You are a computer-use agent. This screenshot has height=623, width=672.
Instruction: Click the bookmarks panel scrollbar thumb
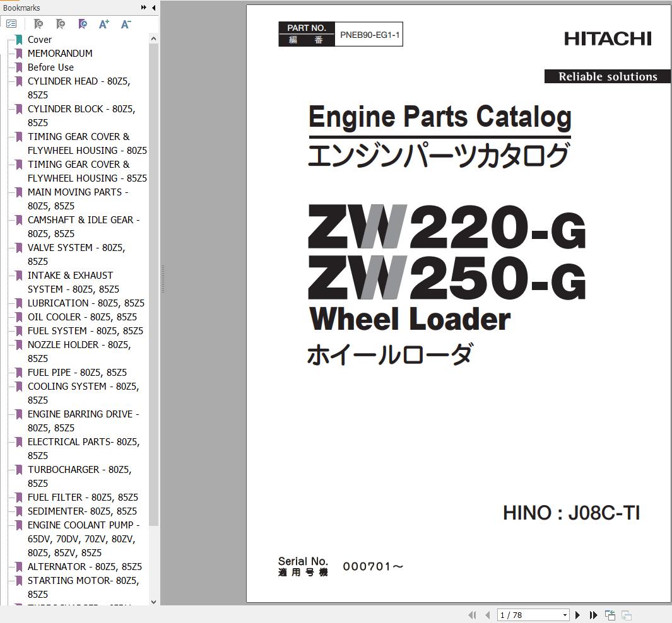pyautogui.click(x=153, y=284)
